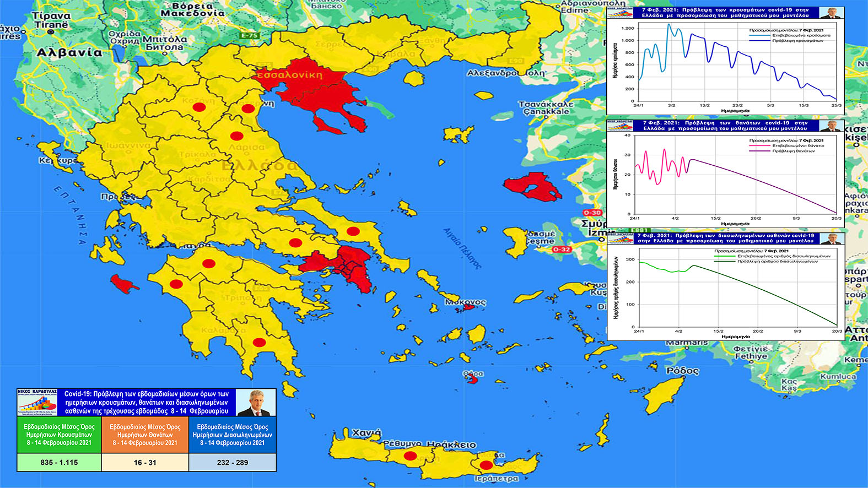
Task: Select the red-shaded Lesvos island
Action: (532, 187)
